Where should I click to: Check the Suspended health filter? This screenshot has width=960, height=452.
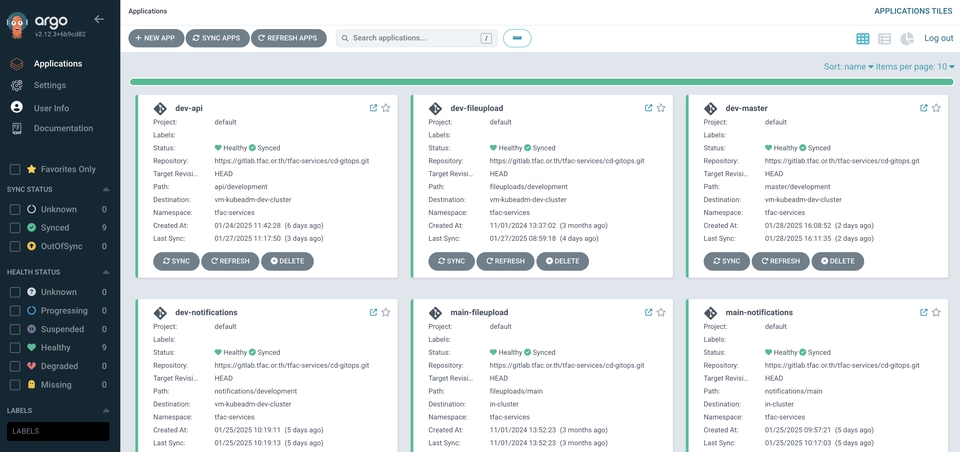[x=15, y=329]
